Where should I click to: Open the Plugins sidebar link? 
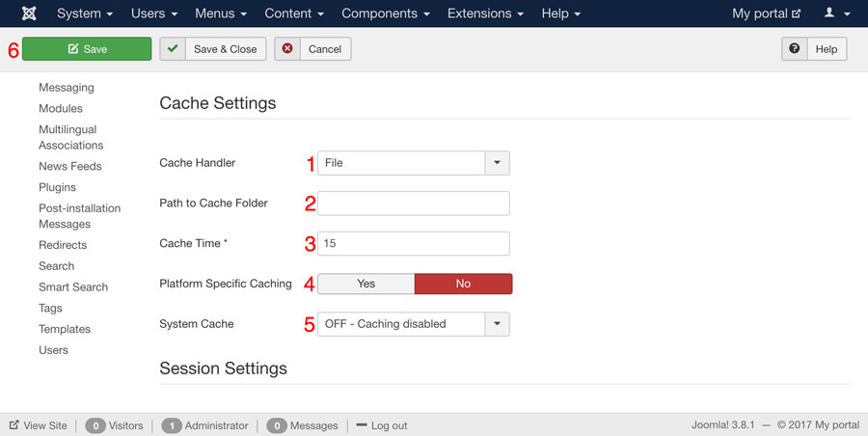pos(57,187)
